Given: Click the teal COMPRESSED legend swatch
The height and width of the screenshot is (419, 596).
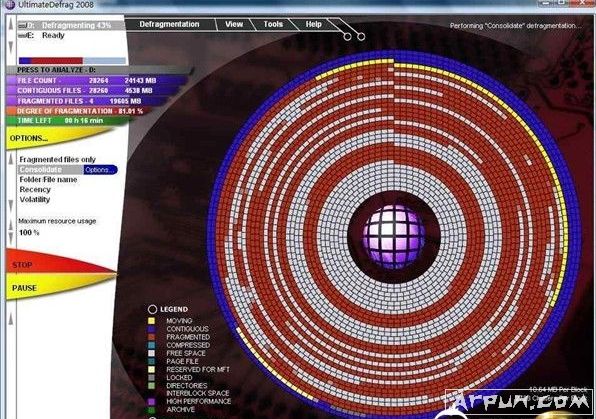Looking at the screenshot, I should coord(151,345).
